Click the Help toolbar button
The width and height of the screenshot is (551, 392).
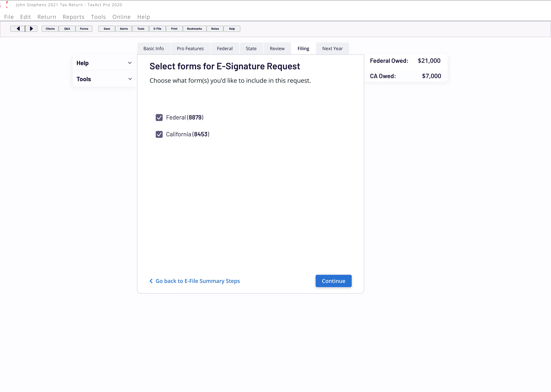[x=232, y=29]
